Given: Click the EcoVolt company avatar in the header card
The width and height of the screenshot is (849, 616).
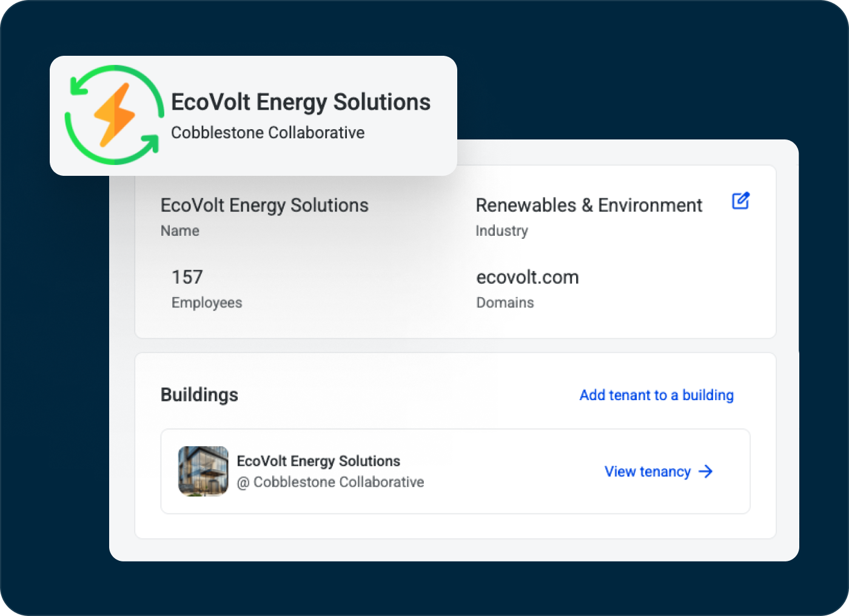Looking at the screenshot, I should (x=113, y=116).
